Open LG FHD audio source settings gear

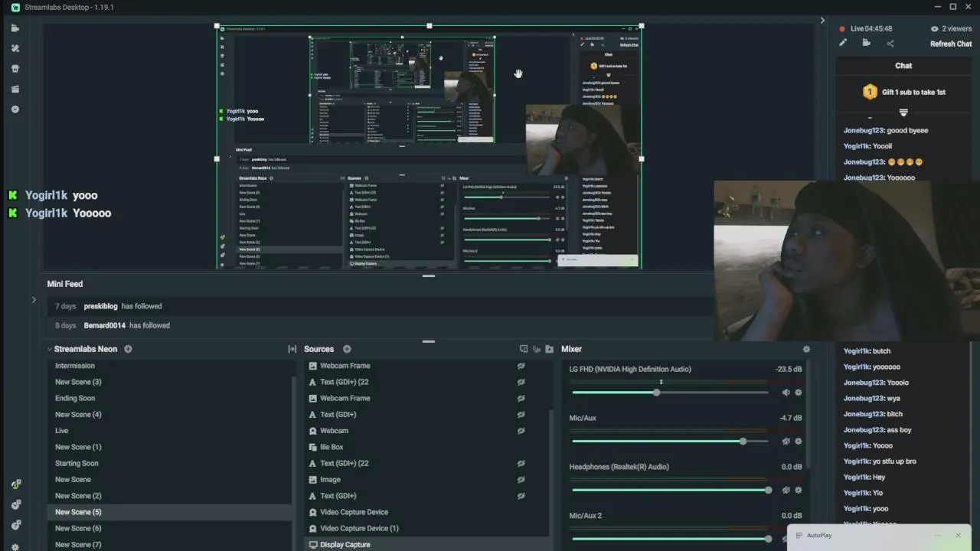(799, 393)
